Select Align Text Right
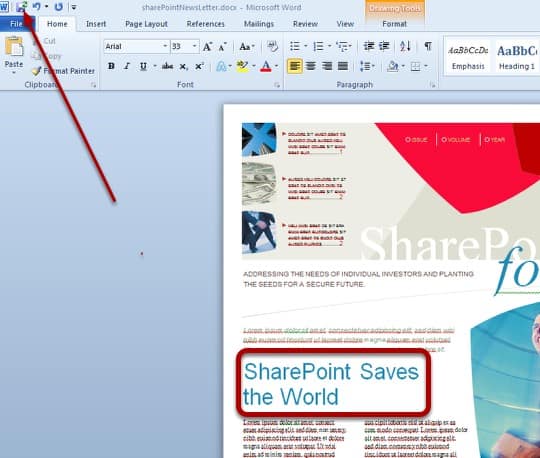This screenshot has width=540, height=458. tap(326, 66)
